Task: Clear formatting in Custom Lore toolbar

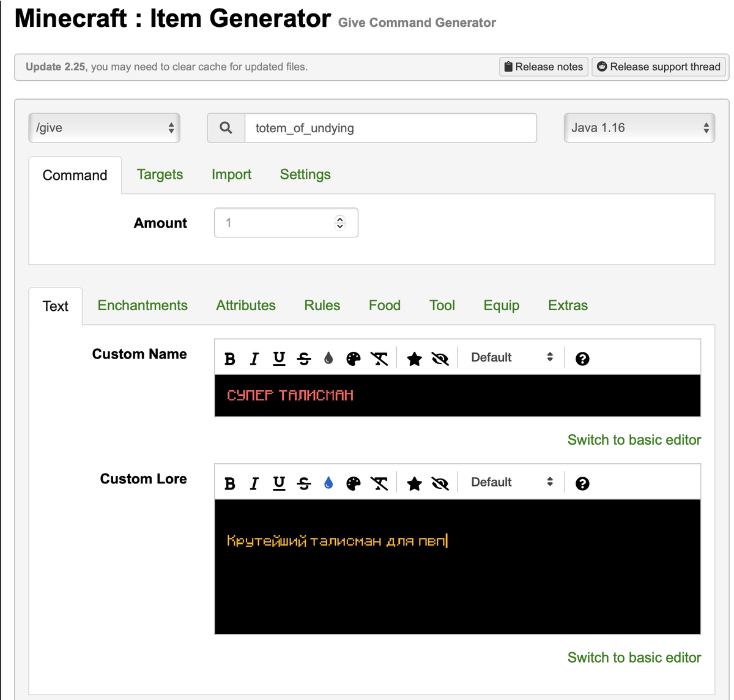Action: pyautogui.click(x=379, y=483)
